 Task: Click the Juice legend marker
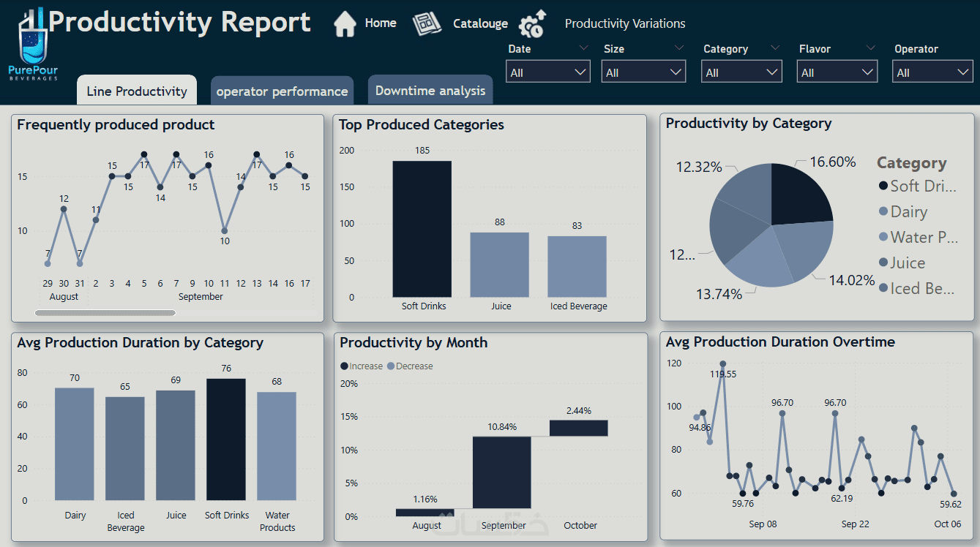[883, 263]
